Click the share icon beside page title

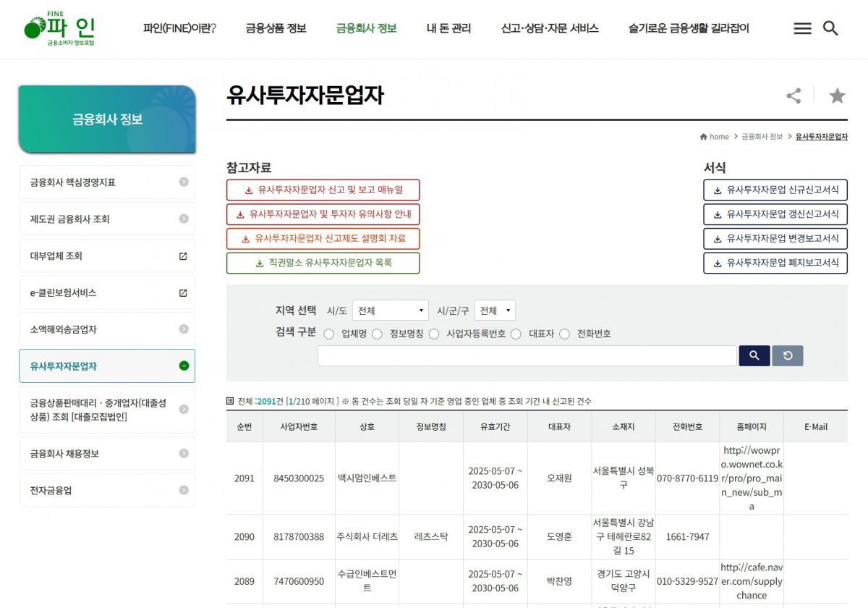tap(793, 96)
